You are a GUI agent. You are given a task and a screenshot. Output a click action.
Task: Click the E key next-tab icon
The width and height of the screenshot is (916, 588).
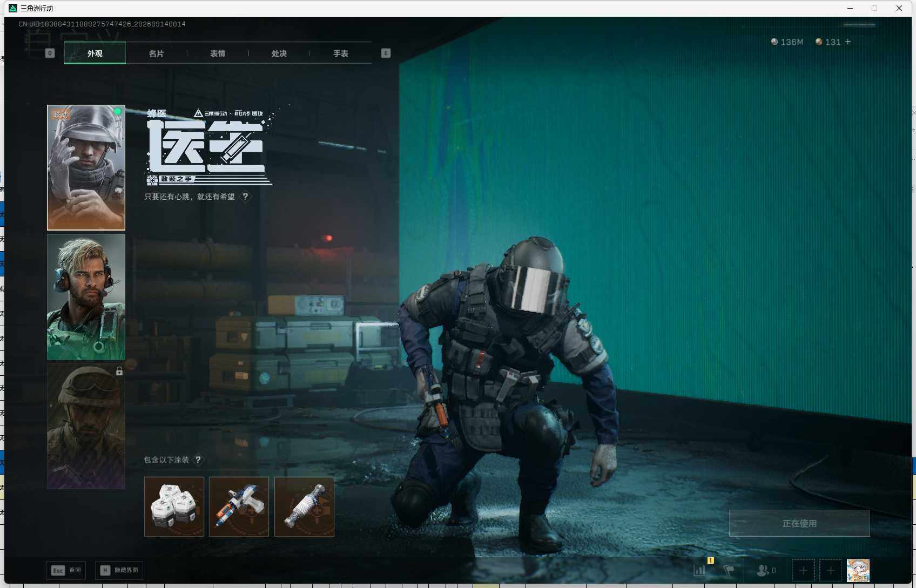pyautogui.click(x=386, y=53)
